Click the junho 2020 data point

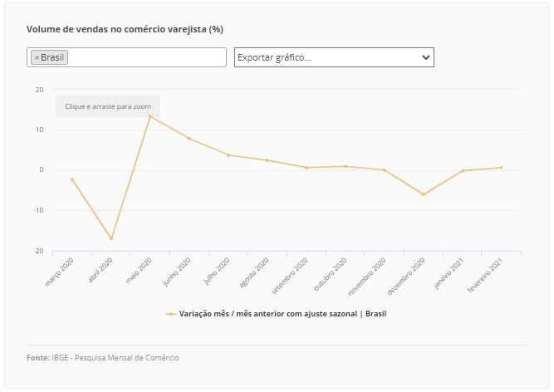189,138
